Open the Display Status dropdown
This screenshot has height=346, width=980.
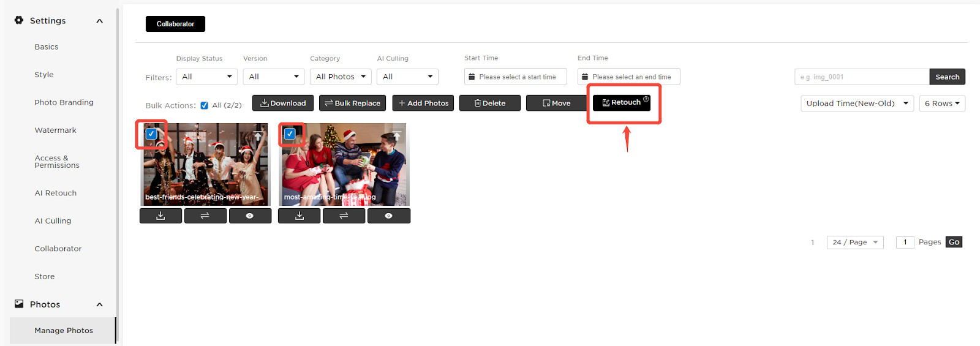coord(207,77)
